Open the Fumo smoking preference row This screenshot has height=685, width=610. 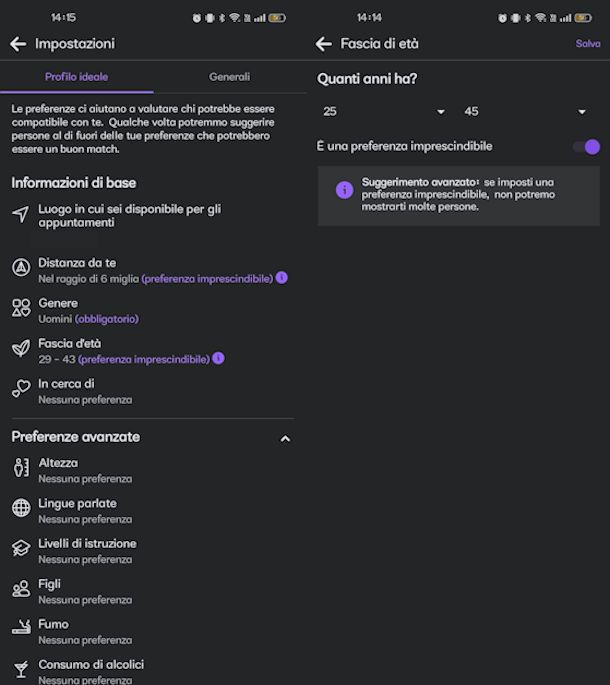coord(153,632)
